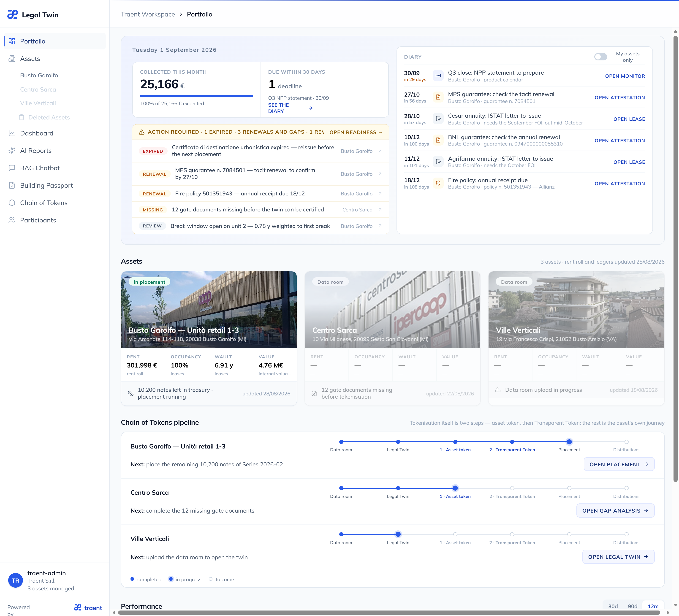Click the RAG Chatbot speech bubble icon
This screenshot has width=679, height=616.
coord(12,168)
